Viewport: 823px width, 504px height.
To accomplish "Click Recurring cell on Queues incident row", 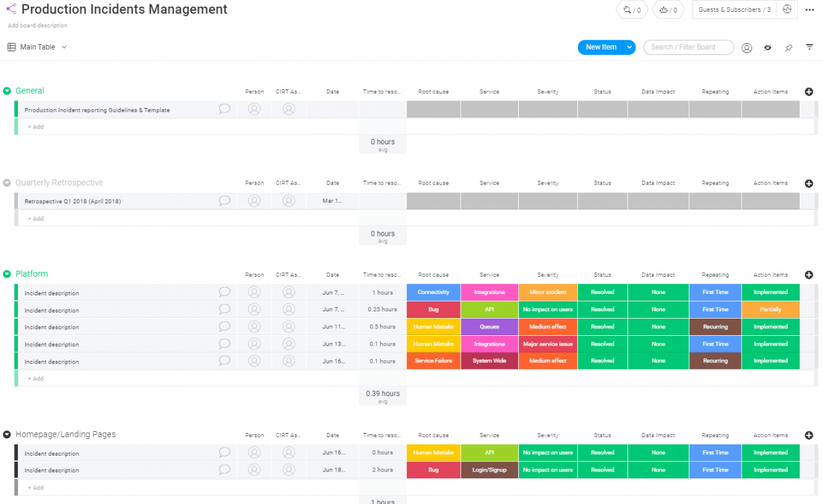I will pyautogui.click(x=715, y=327).
